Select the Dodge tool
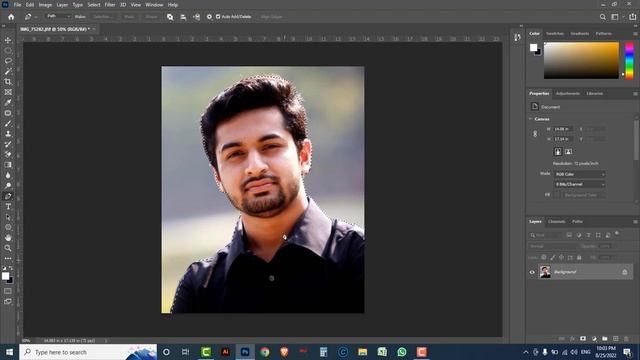This screenshot has width=640, height=360. click(8, 186)
